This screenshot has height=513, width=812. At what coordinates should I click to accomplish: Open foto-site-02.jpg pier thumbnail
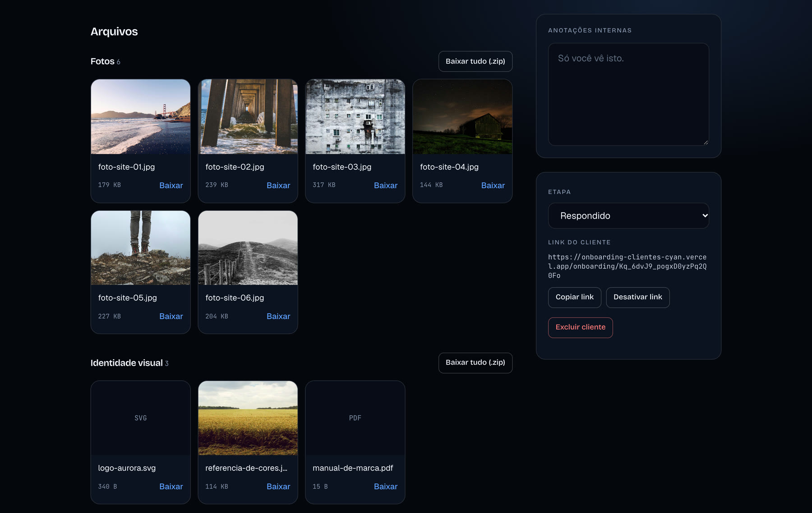pos(248,117)
